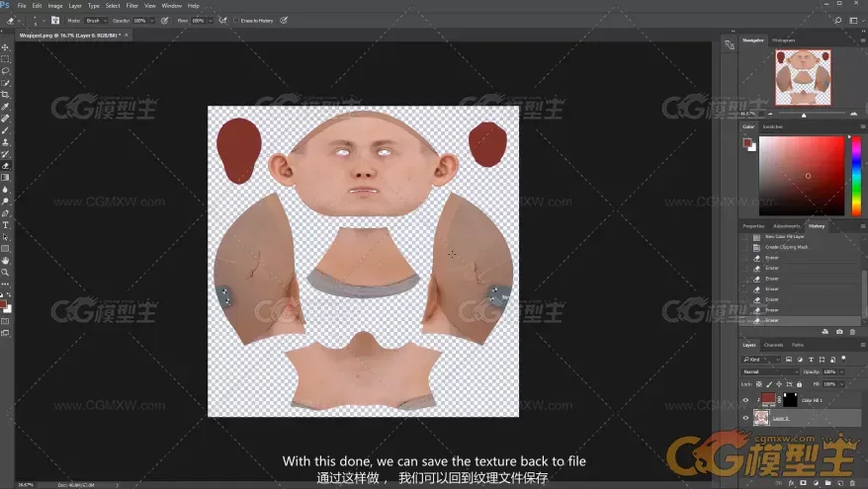Select the Quick Selection tool
The width and height of the screenshot is (868, 489).
[x=6, y=83]
